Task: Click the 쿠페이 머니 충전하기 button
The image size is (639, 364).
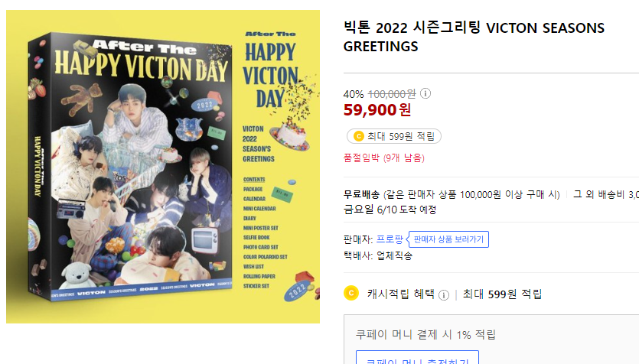Action: pyautogui.click(x=417, y=359)
